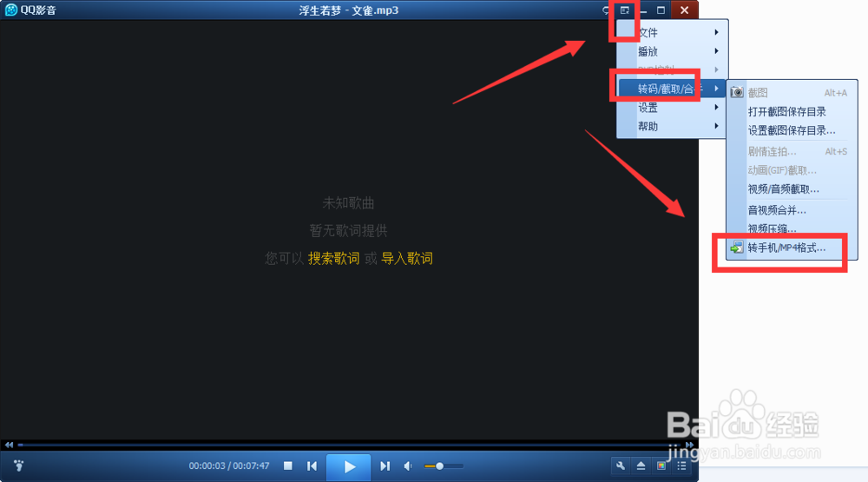The width and height of the screenshot is (868, 482).
Task: Click the 搜索歌词 link
Action: coord(334,258)
